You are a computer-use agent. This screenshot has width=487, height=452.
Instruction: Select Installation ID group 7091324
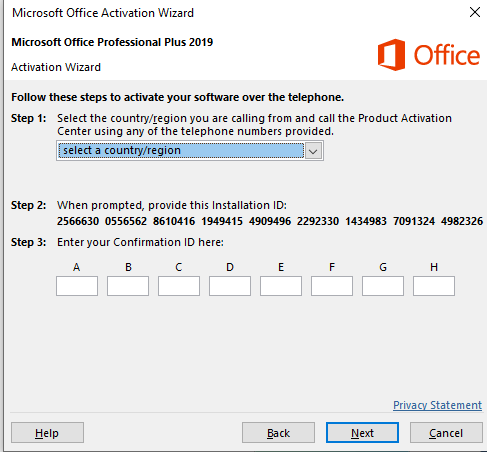pyautogui.click(x=414, y=221)
